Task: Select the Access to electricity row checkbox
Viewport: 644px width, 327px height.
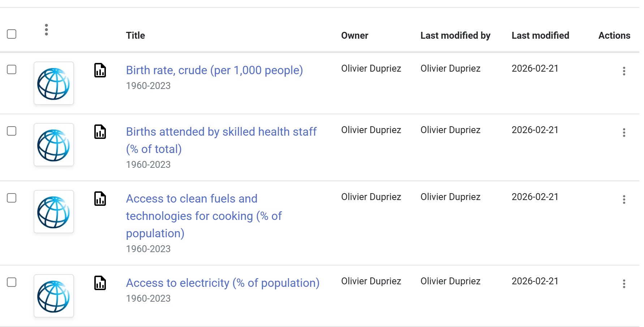Action: point(12,282)
